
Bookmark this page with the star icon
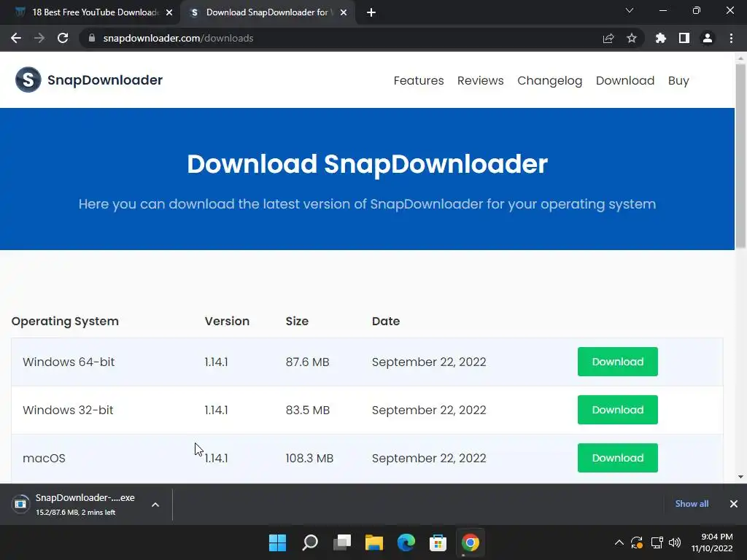coord(632,38)
